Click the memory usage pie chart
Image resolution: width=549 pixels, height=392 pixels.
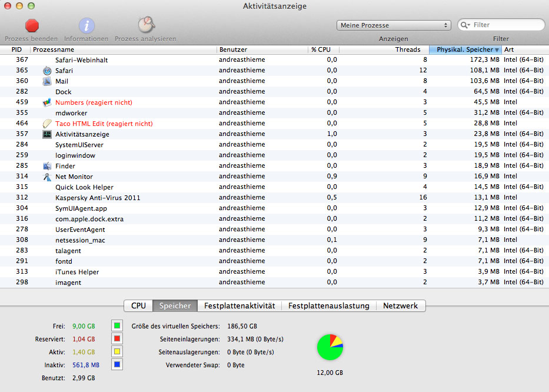tap(330, 347)
